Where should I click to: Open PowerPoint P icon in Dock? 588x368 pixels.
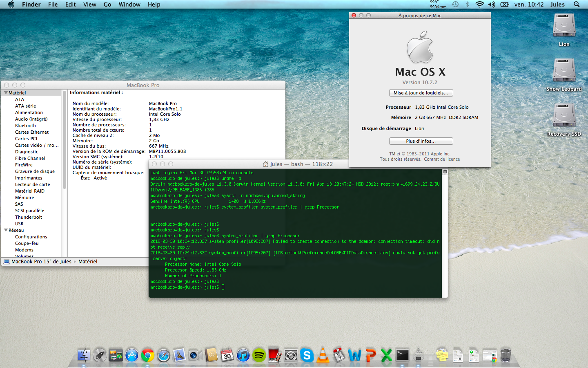click(370, 355)
